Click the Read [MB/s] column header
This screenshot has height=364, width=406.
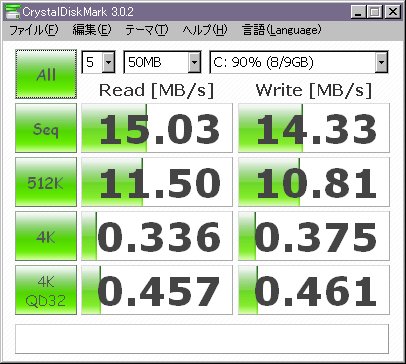click(156, 90)
